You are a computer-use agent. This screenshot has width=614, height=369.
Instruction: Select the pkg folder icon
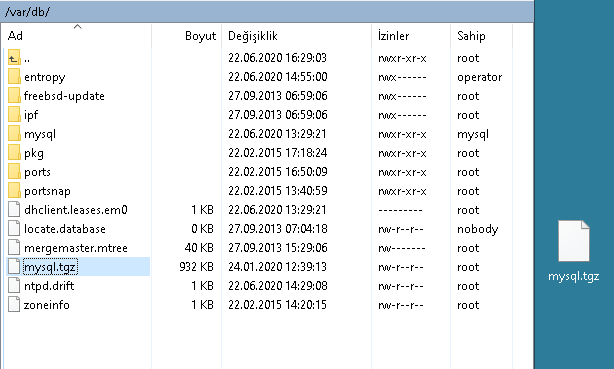click(x=14, y=153)
